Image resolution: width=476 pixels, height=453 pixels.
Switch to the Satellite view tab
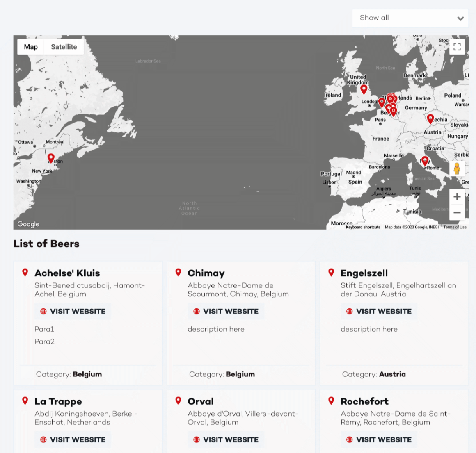tap(64, 47)
